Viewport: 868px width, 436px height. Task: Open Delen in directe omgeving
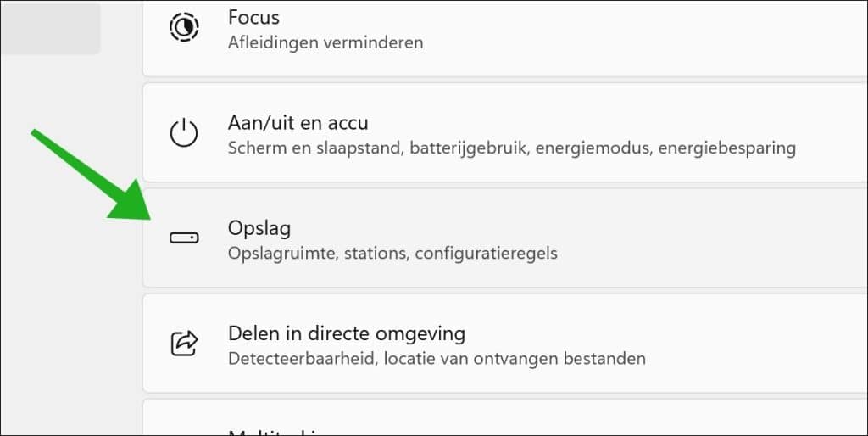pyautogui.click(x=347, y=333)
